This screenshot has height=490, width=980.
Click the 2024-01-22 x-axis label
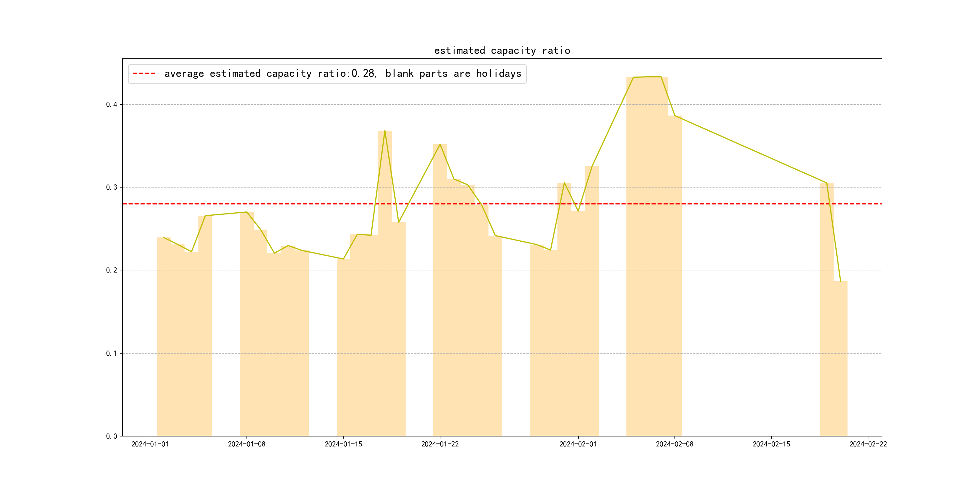click(x=440, y=444)
